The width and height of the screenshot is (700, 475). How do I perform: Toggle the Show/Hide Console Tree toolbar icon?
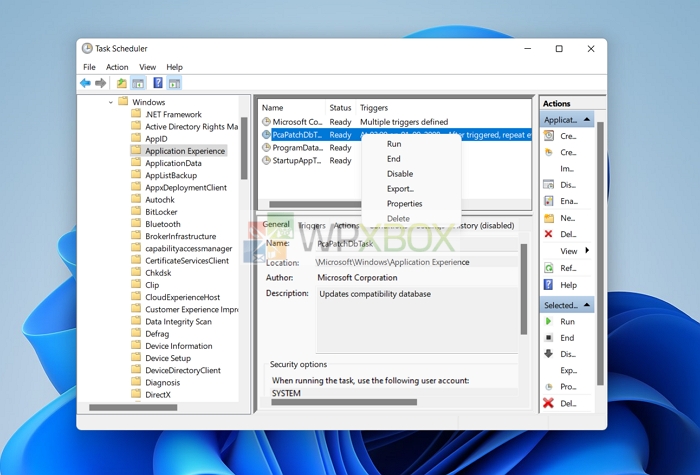tap(138, 83)
